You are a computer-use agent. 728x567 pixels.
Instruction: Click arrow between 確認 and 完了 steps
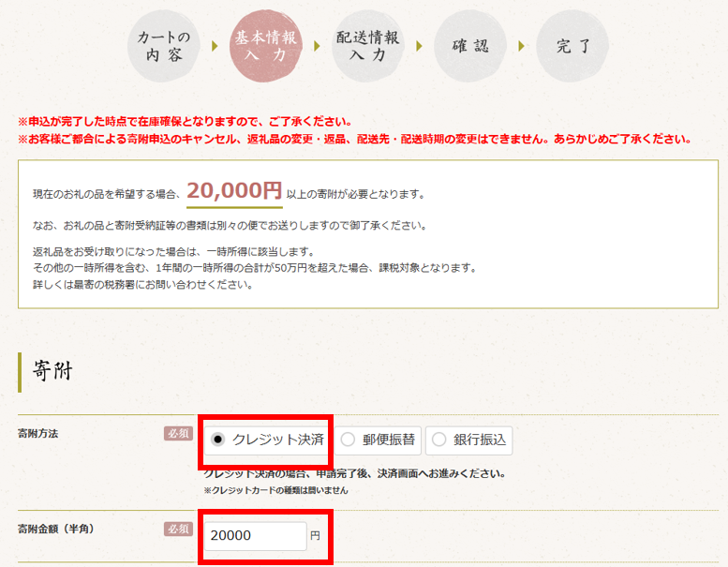[x=522, y=46]
